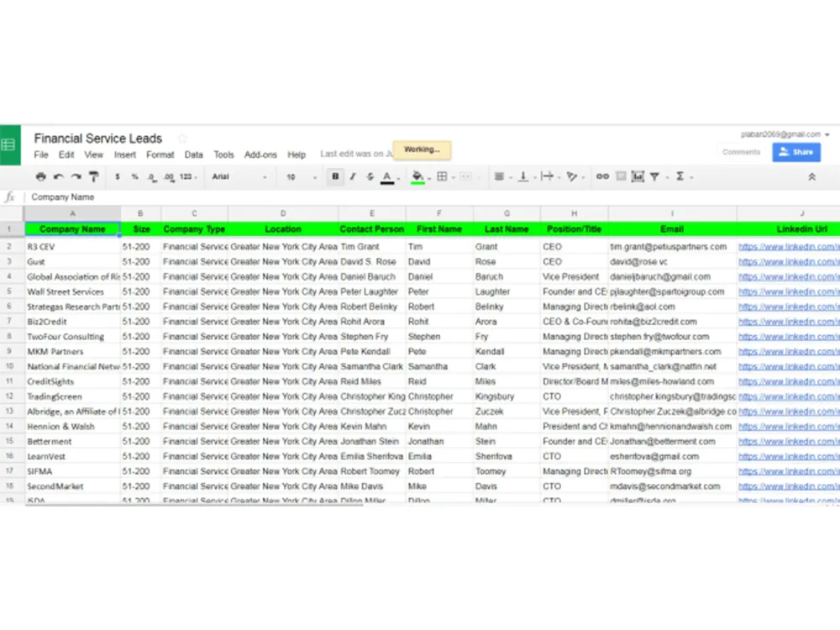Open text rotation options
The height and width of the screenshot is (630, 840).
572,176
